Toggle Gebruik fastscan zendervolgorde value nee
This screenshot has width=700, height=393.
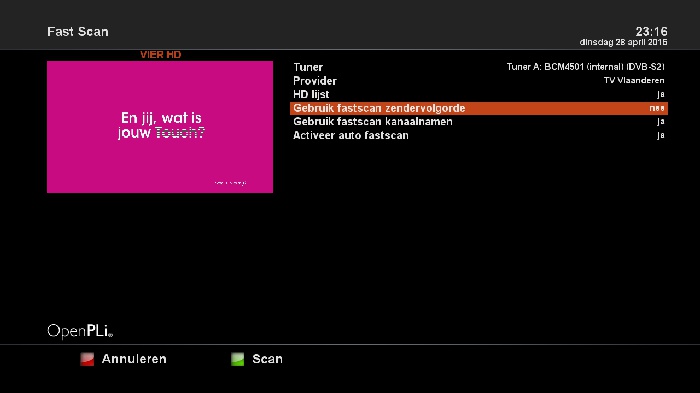(657, 108)
